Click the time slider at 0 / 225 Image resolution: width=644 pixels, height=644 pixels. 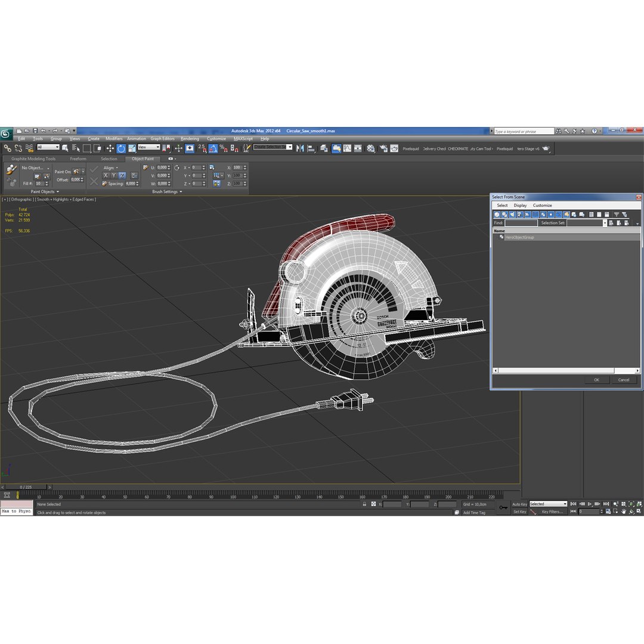tap(26, 487)
